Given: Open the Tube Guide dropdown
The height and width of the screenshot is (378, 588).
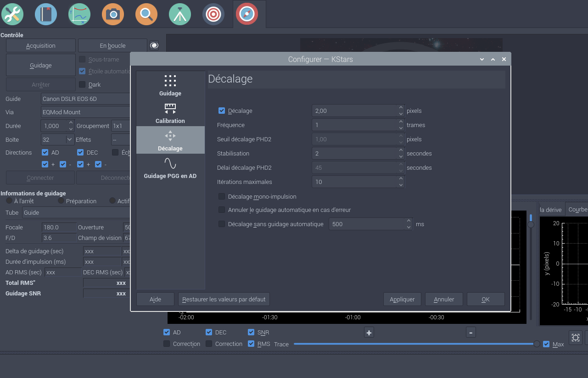Looking at the screenshot, I should [x=77, y=212].
